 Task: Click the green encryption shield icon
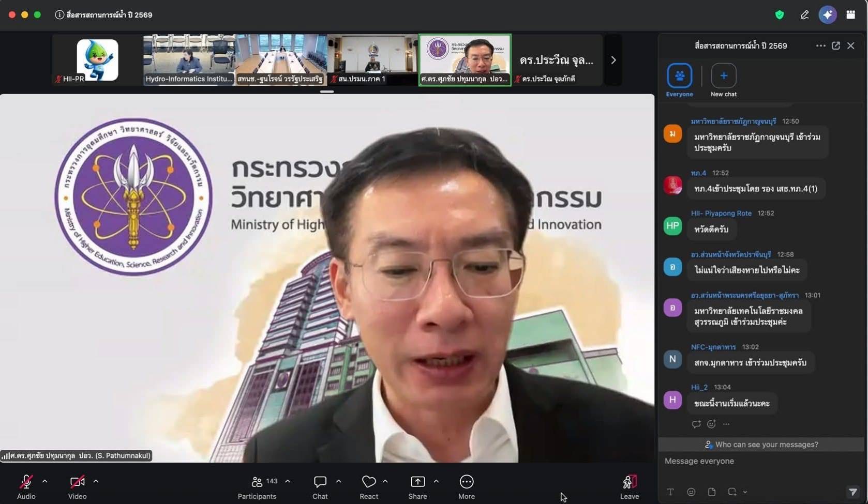[780, 14]
